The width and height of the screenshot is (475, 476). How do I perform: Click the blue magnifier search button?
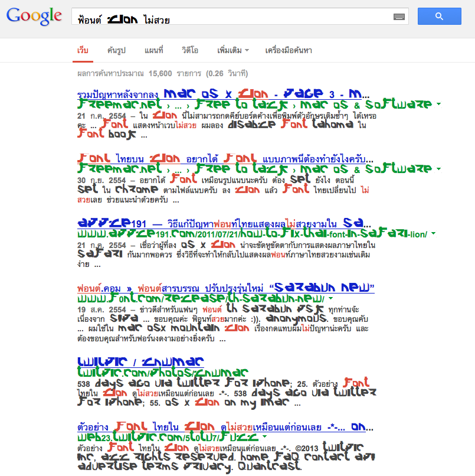coord(439,17)
